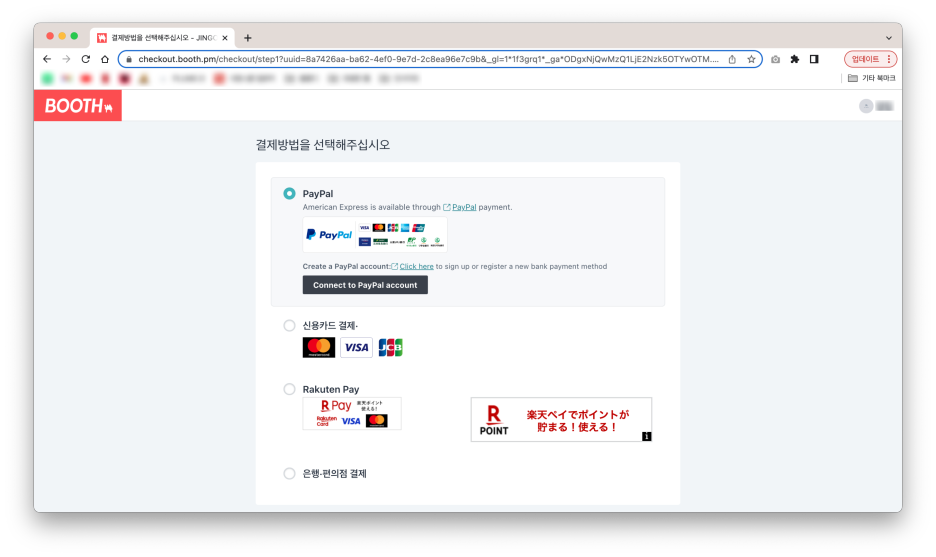The width and height of the screenshot is (936, 557).
Task: Click the PayPal accepted cards banner
Action: 375,235
